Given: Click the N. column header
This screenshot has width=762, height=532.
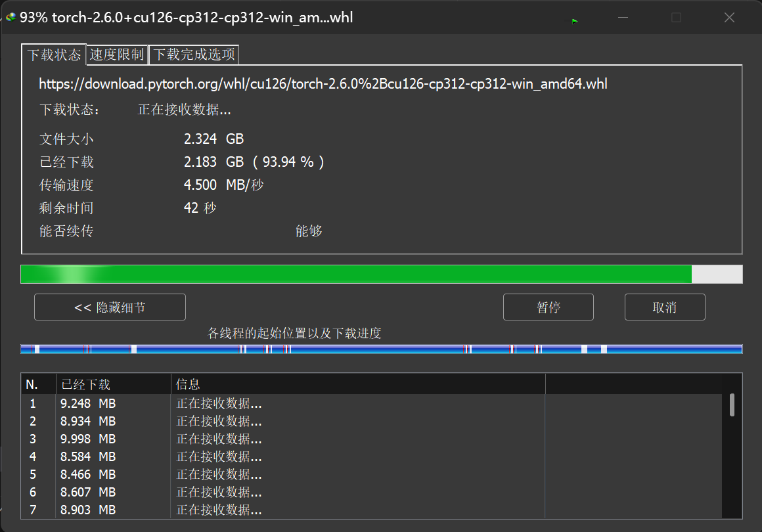Looking at the screenshot, I should (38, 384).
